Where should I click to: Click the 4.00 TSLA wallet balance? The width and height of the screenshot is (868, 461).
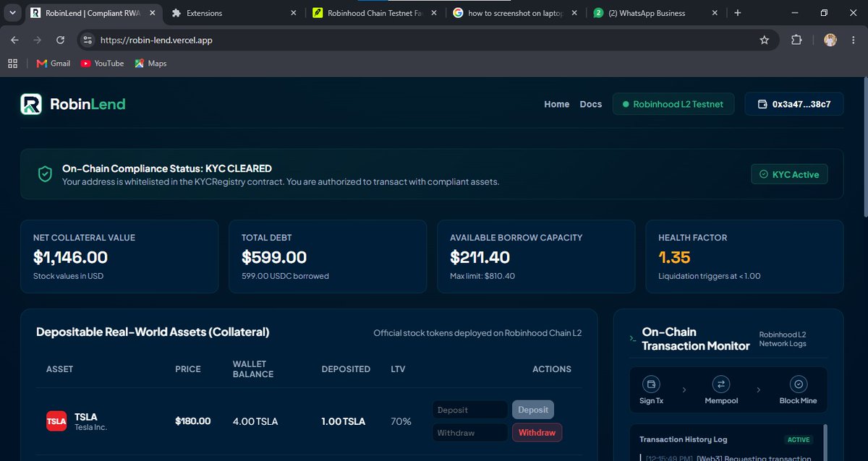(255, 421)
